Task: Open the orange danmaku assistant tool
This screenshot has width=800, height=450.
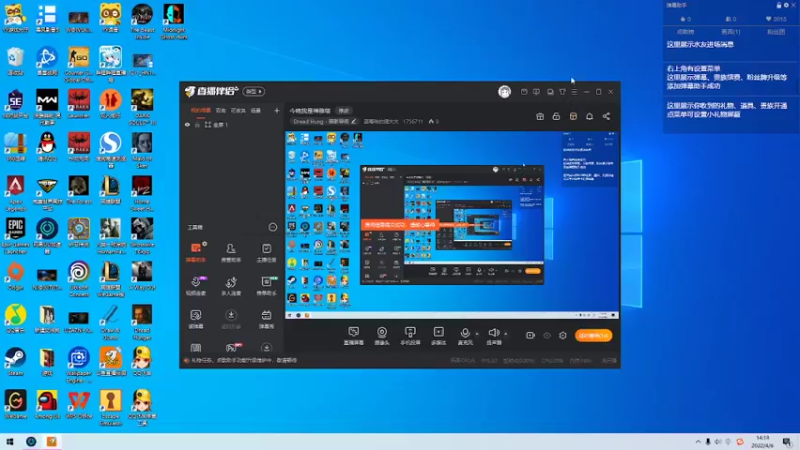Action: (x=196, y=252)
